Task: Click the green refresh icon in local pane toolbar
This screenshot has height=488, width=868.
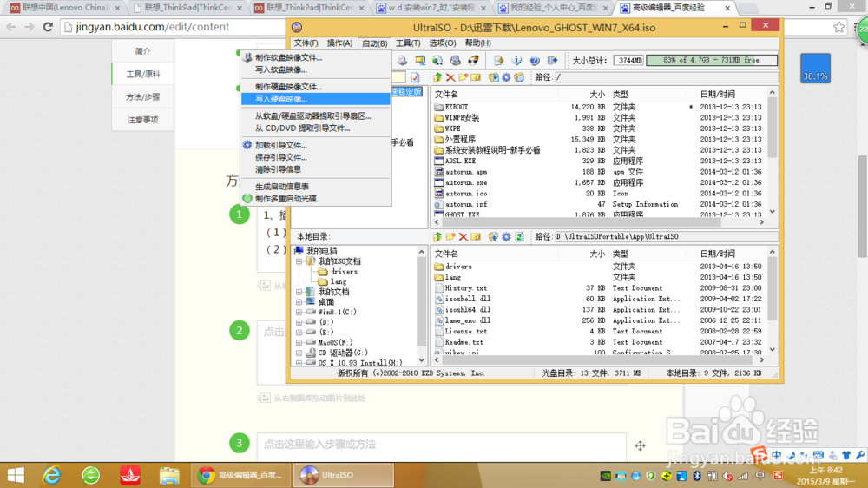Action: (x=519, y=236)
